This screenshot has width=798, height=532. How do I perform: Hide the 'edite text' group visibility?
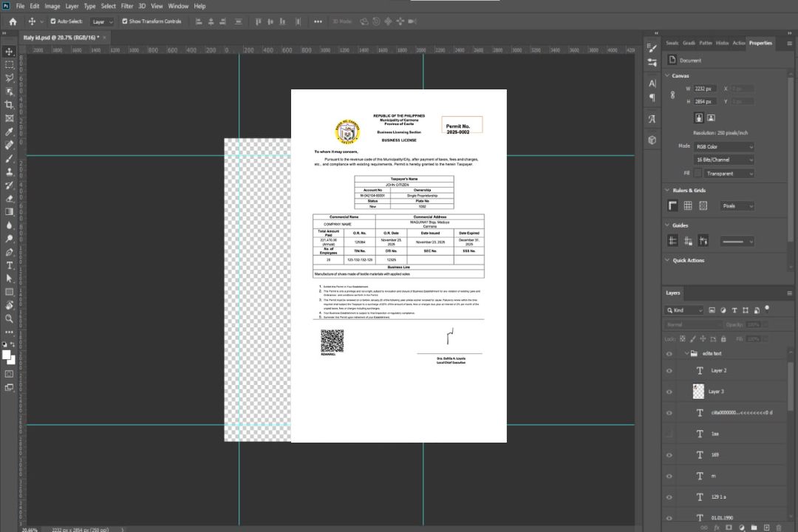669,354
